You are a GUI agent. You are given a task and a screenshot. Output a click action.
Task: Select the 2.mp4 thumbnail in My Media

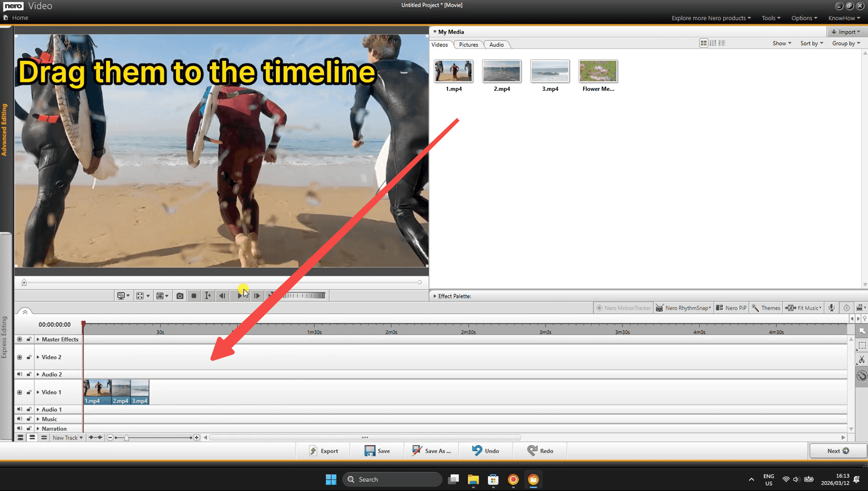click(x=501, y=71)
